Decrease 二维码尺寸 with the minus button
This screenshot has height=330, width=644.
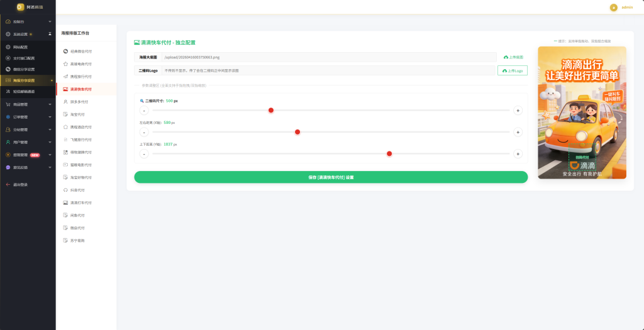click(144, 111)
